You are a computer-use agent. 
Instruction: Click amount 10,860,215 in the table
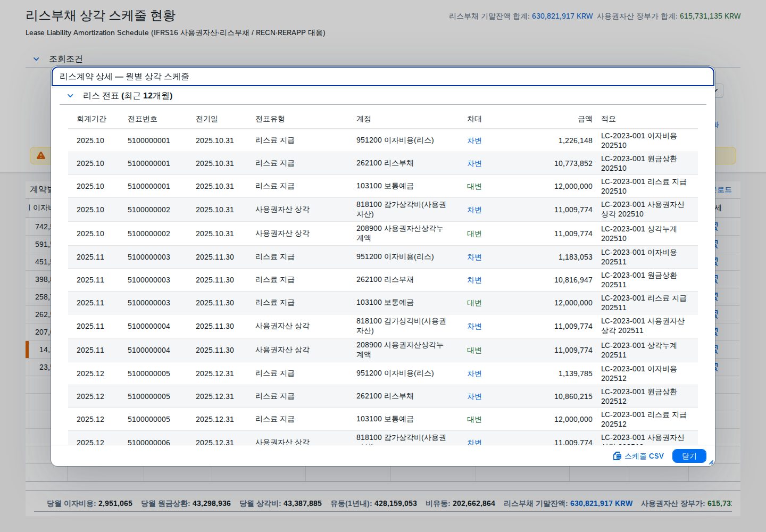click(573, 396)
